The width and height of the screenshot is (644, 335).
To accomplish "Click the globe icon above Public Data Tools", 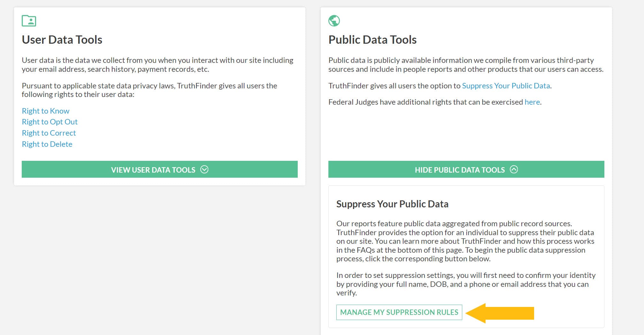I will click(x=334, y=21).
